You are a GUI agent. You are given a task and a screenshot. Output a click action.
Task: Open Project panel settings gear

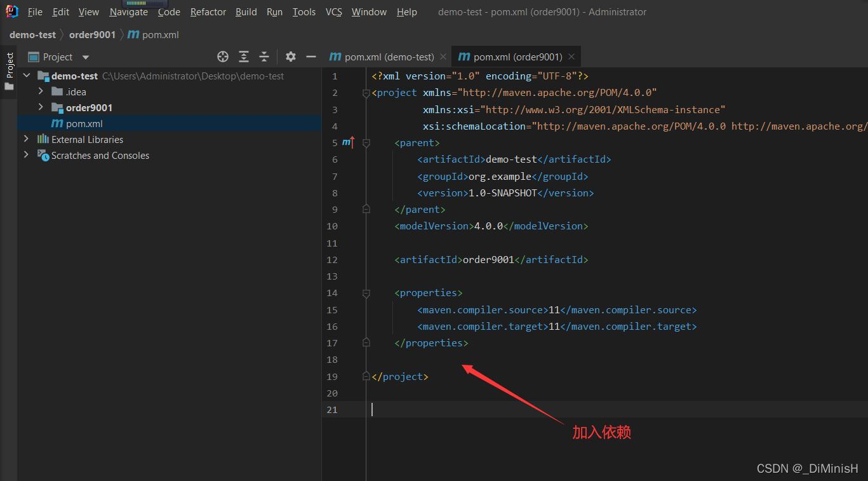(291, 57)
